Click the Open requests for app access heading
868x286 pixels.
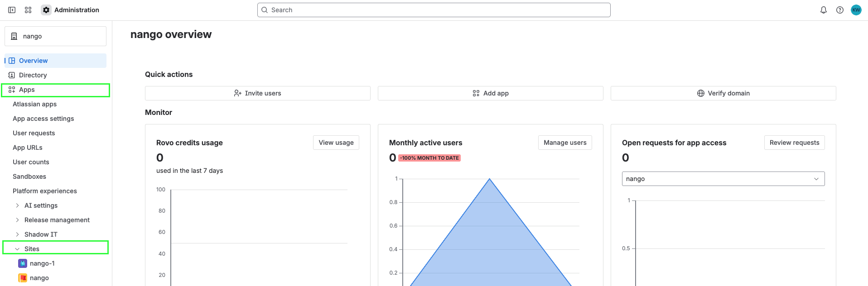tap(674, 143)
